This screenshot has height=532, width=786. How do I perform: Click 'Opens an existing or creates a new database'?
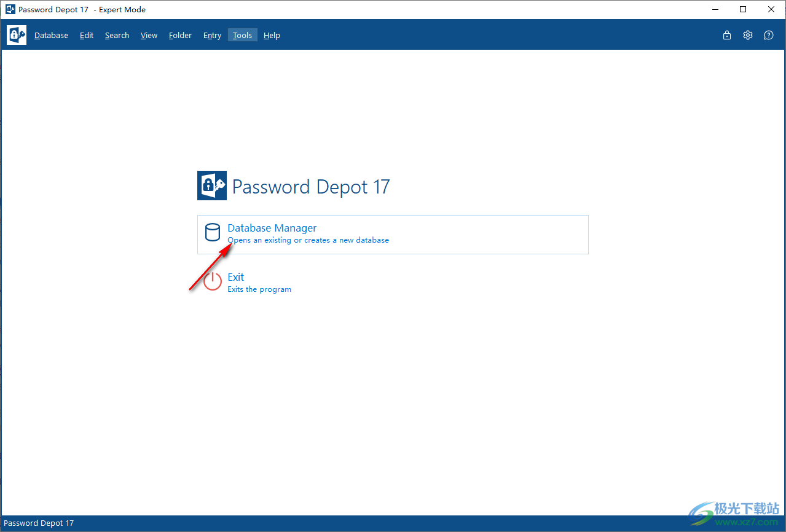(308, 240)
